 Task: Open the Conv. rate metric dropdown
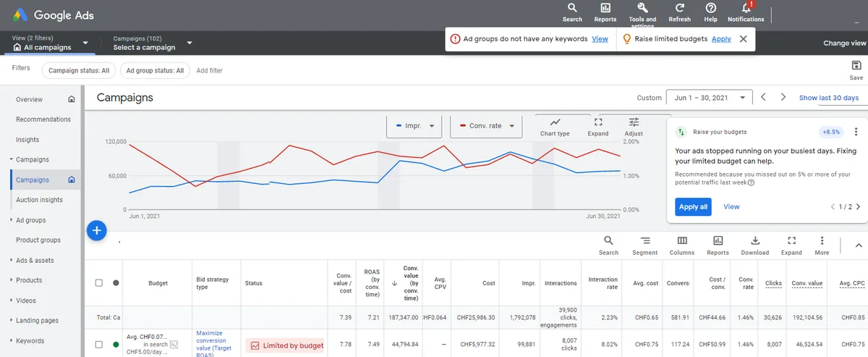(486, 126)
